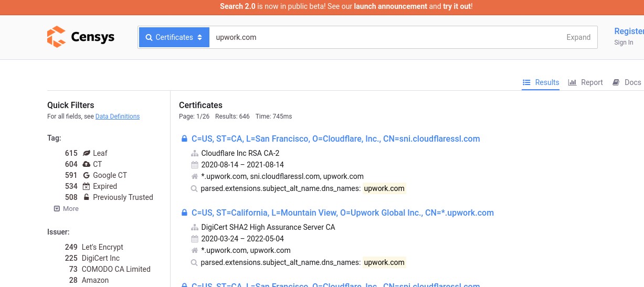Click the cloud icon beside CT
The width and height of the screenshot is (644, 287).
coord(87,164)
